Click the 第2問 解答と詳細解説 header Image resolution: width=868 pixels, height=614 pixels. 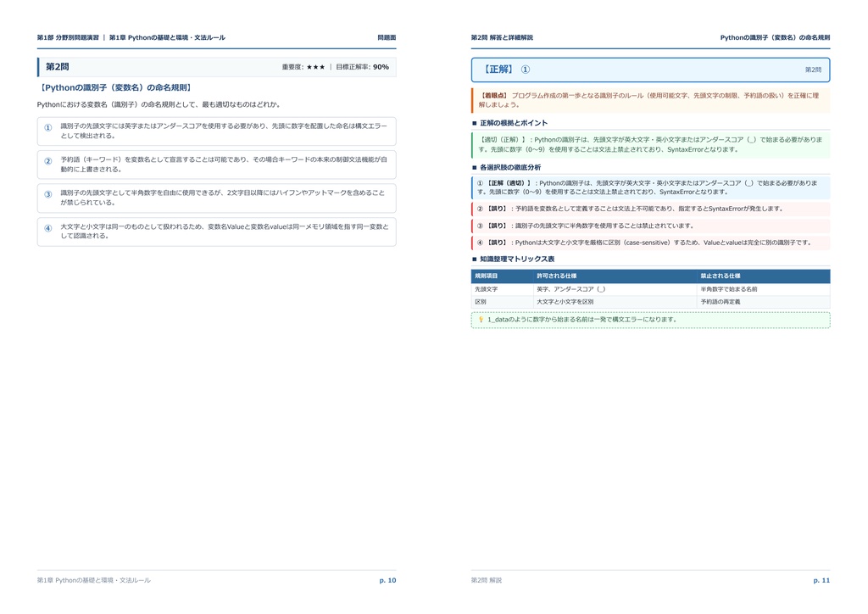point(502,37)
